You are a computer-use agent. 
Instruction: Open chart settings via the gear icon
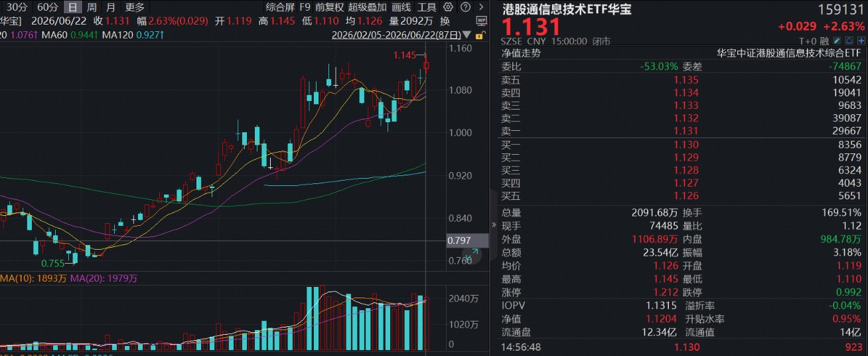(448, 7)
